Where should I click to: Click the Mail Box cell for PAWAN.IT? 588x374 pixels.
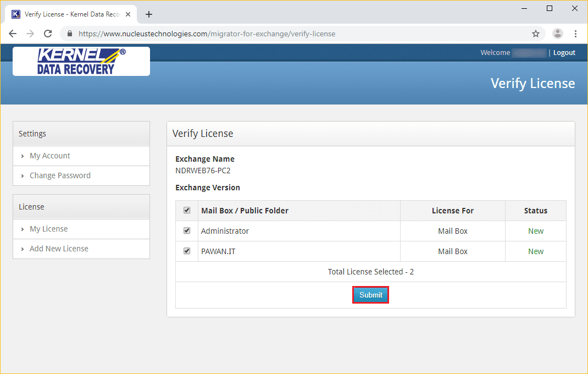pyautogui.click(x=453, y=251)
